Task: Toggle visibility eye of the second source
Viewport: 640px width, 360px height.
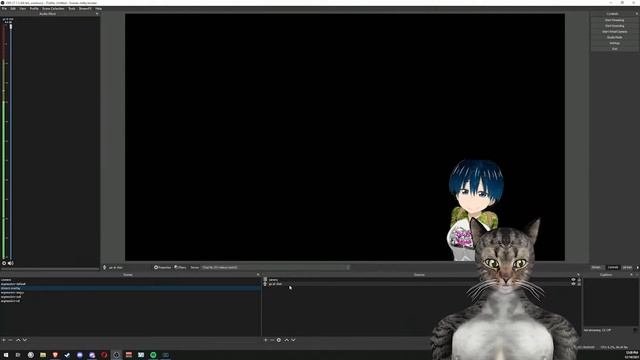Action: tap(573, 284)
